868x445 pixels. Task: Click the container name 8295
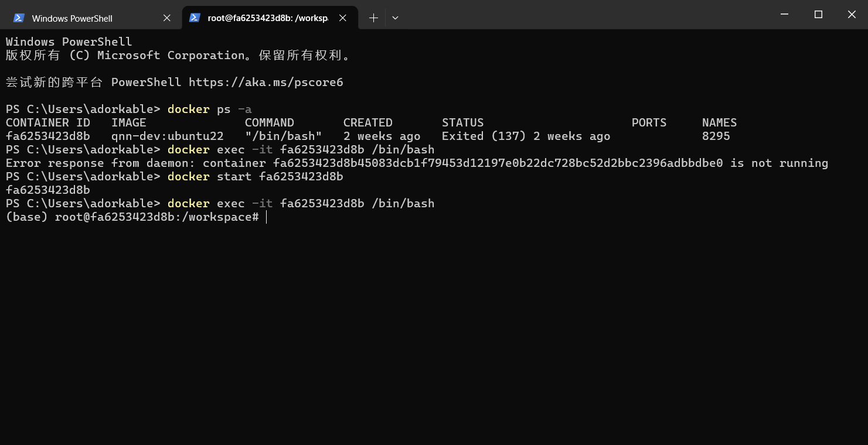click(716, 136)
